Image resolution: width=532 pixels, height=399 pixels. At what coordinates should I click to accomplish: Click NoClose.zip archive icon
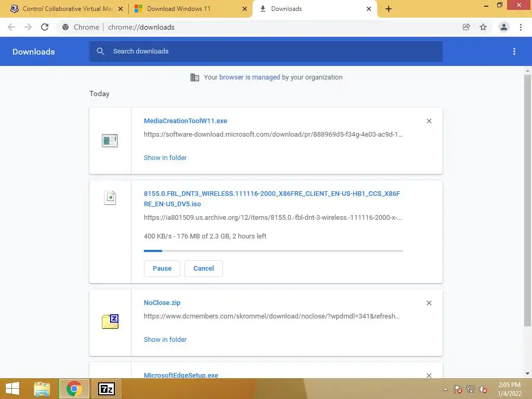(110, 322)
